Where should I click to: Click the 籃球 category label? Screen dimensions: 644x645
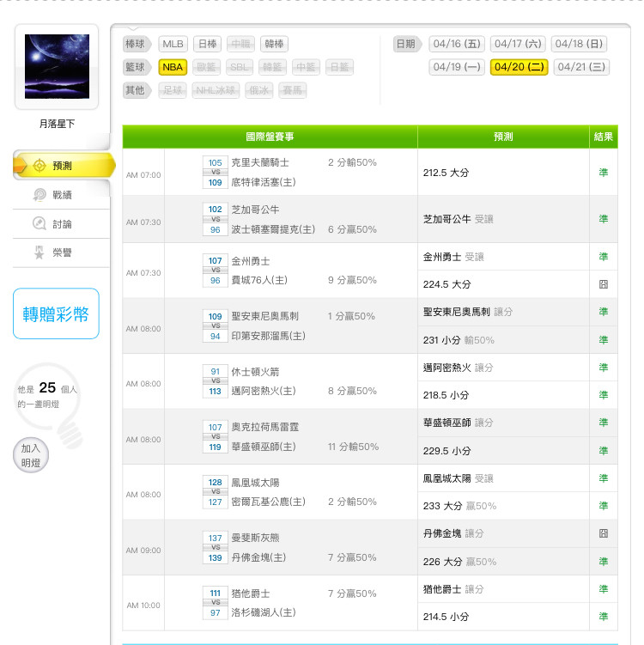point(137,67)
